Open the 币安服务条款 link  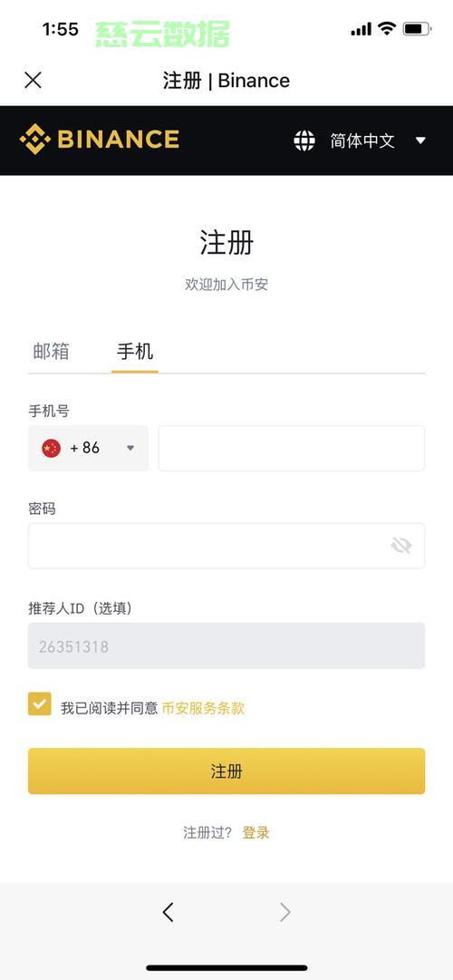pos(203,708)
